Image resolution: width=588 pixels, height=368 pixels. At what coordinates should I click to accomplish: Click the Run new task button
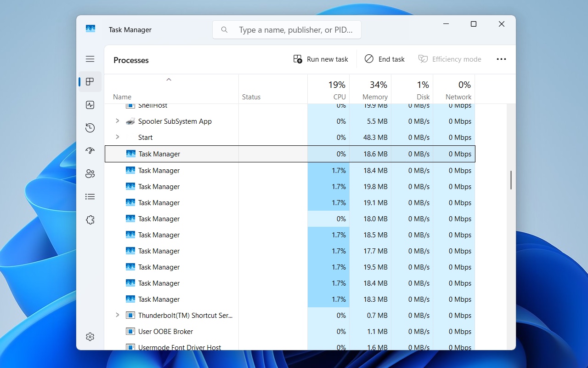tap(321, 59)
